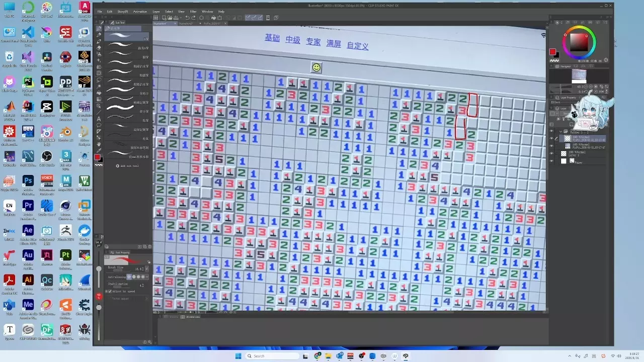Click the Redo arrow in the command bar

tap(193, 18)
